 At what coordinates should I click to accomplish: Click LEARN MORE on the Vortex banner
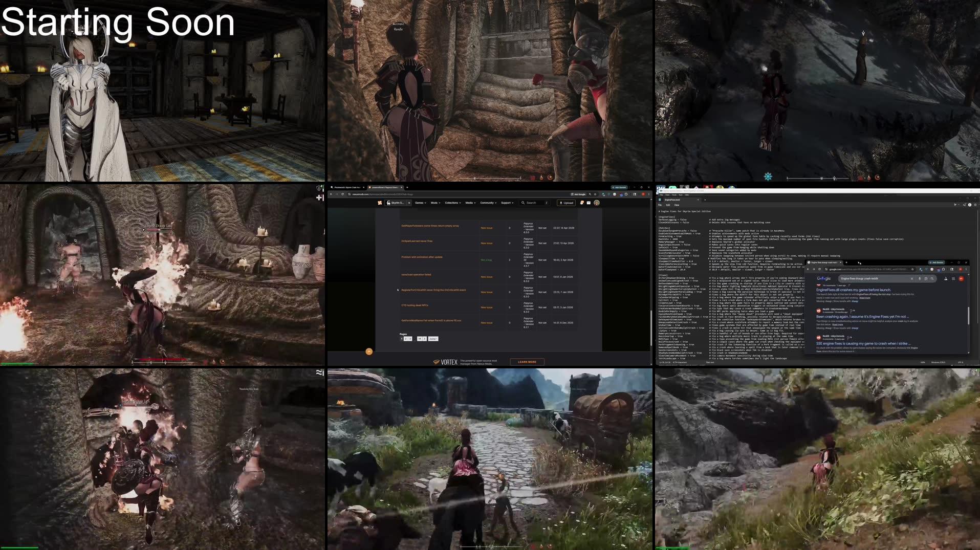point(527,362)
